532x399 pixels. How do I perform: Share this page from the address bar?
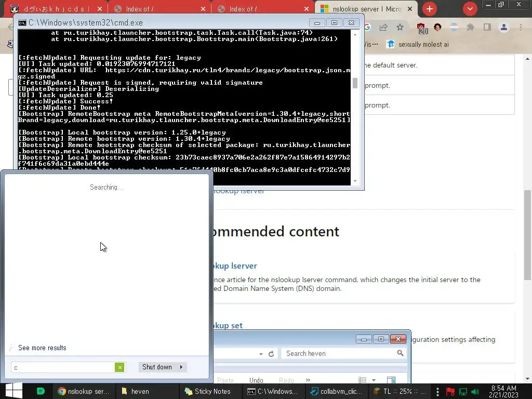(x=383, y=27)
